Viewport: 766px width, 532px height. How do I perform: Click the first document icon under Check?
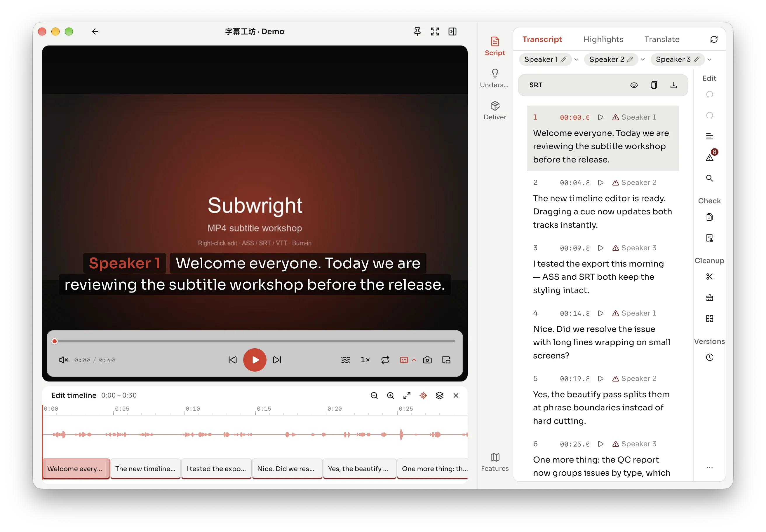coord(709,217)
